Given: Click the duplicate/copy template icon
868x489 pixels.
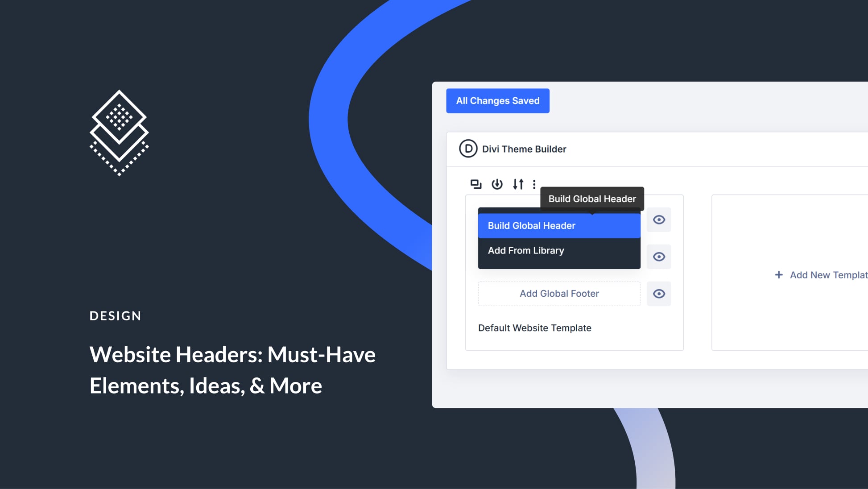Looking at the screenshot, I should click(475, 184).
